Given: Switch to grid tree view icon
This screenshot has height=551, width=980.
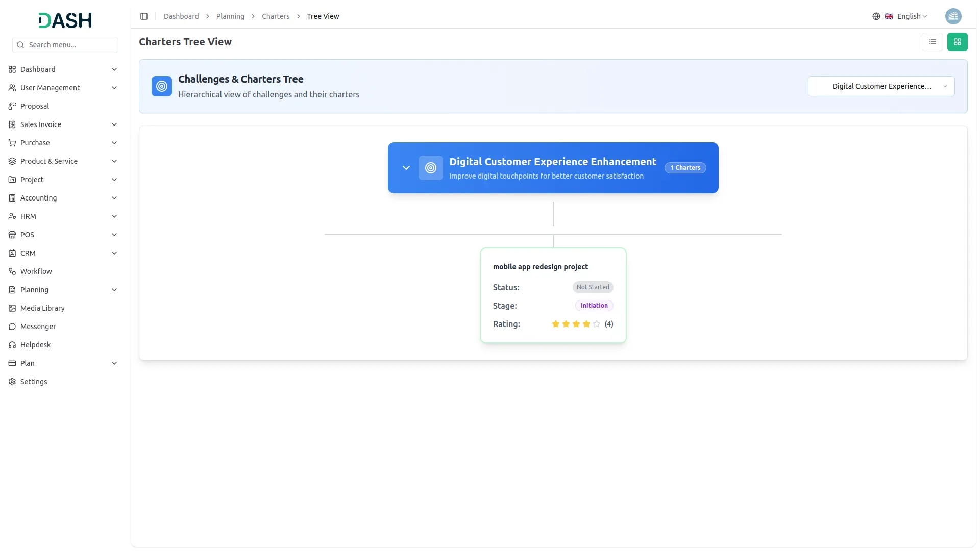Looking at the screenshot, I should tap(957, 42).
